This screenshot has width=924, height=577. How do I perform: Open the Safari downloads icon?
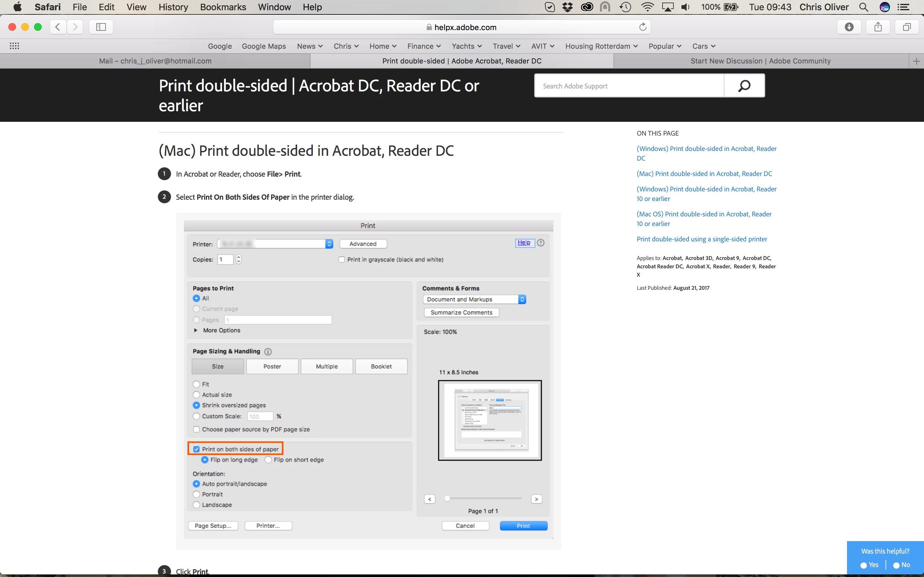(849, 27)
